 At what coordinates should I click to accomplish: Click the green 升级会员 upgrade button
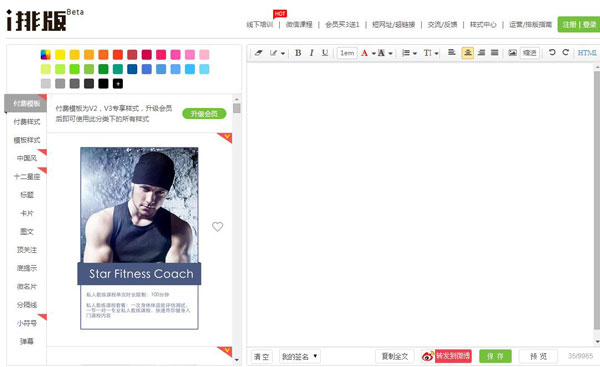pos(204,114)
